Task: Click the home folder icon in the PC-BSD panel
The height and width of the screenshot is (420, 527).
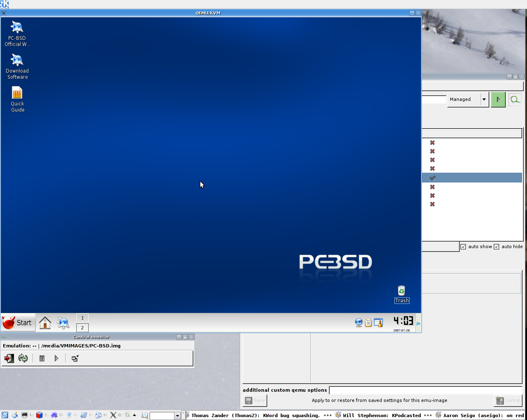Action: pos(45,323)
